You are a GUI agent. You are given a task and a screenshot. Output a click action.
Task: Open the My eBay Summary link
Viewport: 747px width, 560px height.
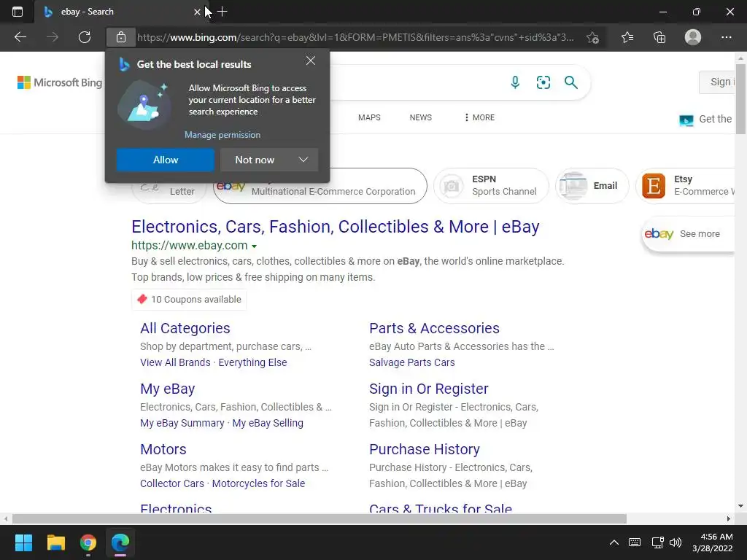pyautogui.click(x=182, y=423)
